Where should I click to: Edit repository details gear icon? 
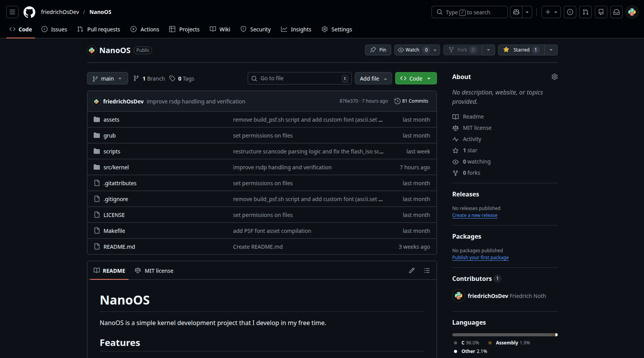[555, 77]
